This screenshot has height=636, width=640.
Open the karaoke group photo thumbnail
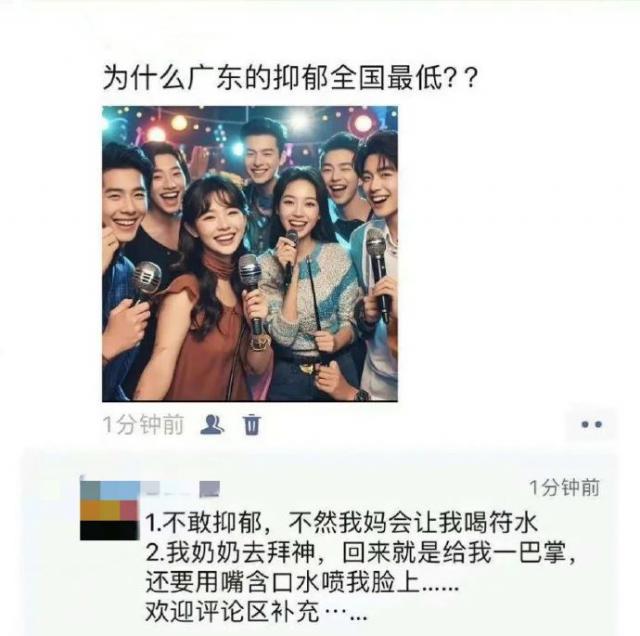[250, 254]
